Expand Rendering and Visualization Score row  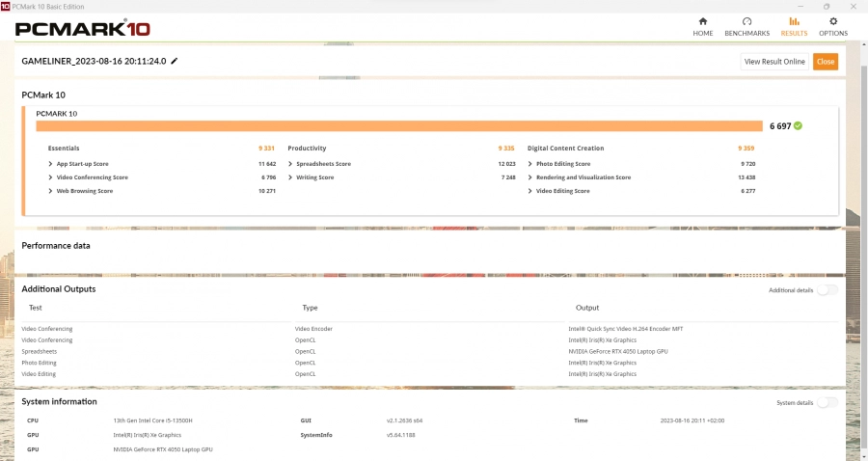point(529,177)
